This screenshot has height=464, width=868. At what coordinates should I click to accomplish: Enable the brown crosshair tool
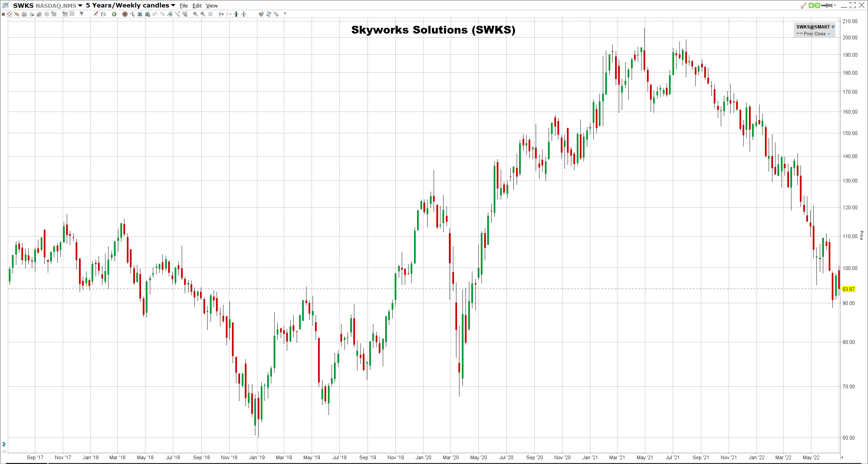(125, 14)
